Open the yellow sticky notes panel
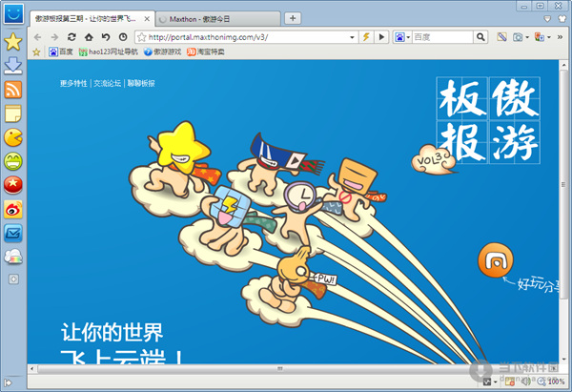The width and height of the screenshot is (572, 392). coord(13,113)
